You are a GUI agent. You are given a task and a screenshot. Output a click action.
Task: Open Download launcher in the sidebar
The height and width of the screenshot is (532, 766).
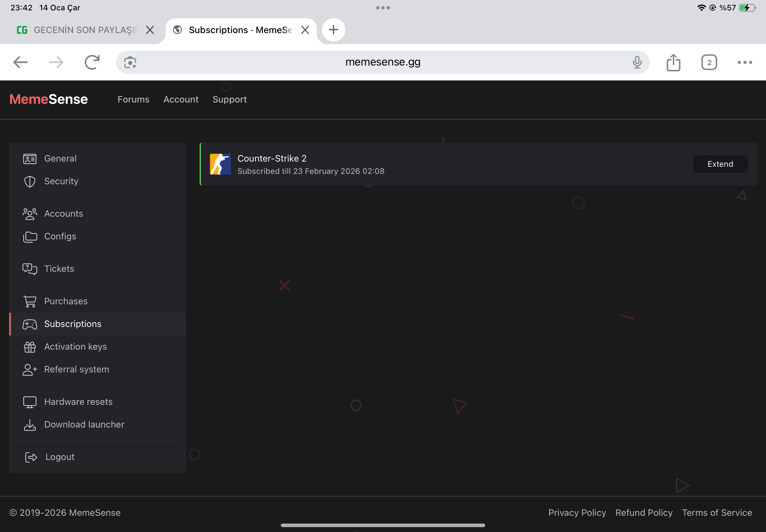pos(97,425)
